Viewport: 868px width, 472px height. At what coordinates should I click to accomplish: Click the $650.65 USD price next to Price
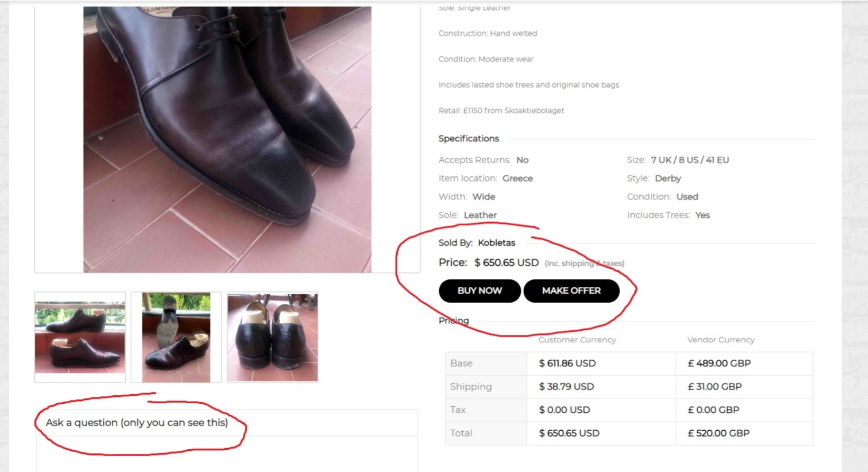(x=506, y=263)
